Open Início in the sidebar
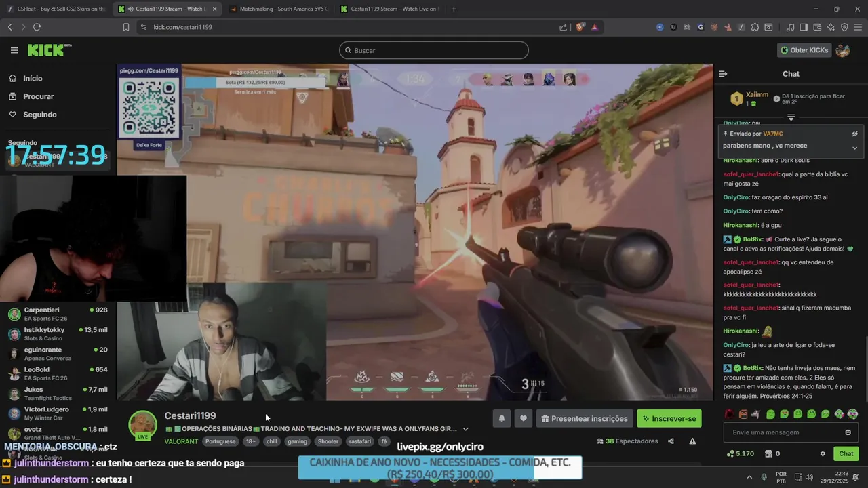This screenshot has height=488, width=868. coord(33,79)
